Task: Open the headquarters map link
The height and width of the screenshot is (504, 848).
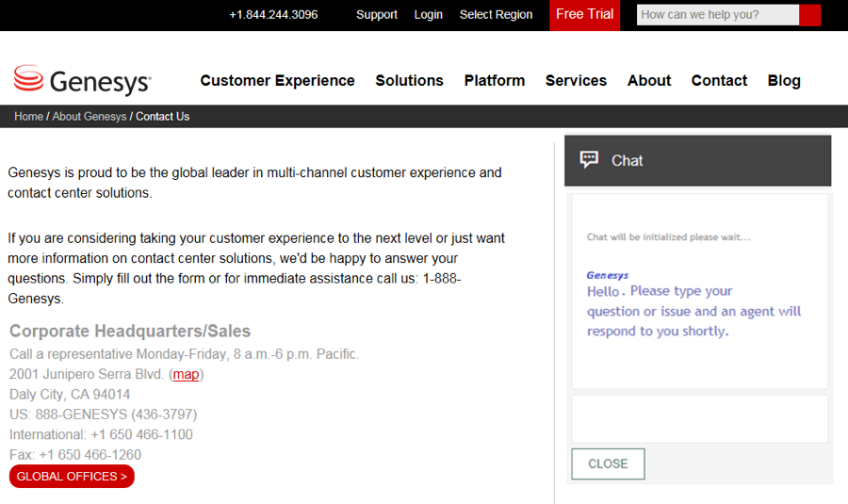Action: [186, 375]
